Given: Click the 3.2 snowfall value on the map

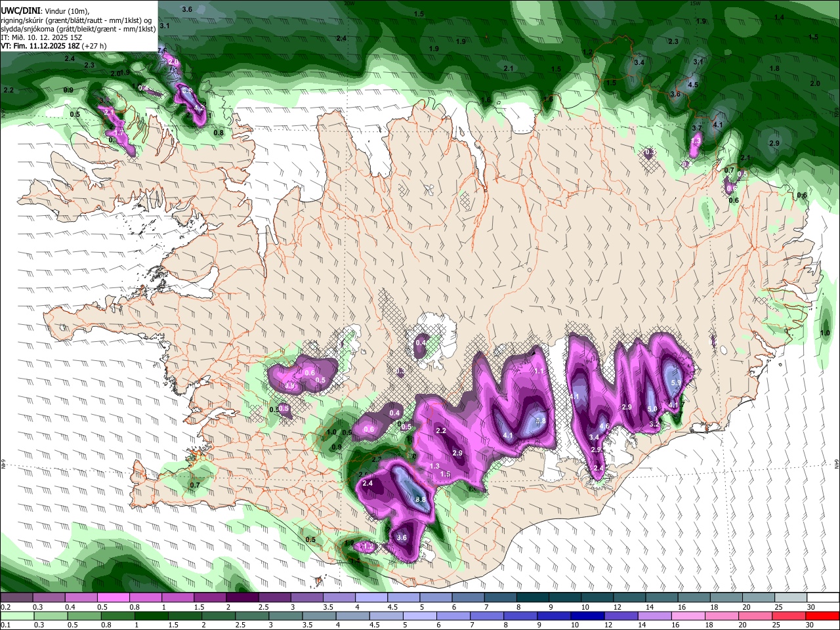Looking at the screenshot, I should (654, 424).
